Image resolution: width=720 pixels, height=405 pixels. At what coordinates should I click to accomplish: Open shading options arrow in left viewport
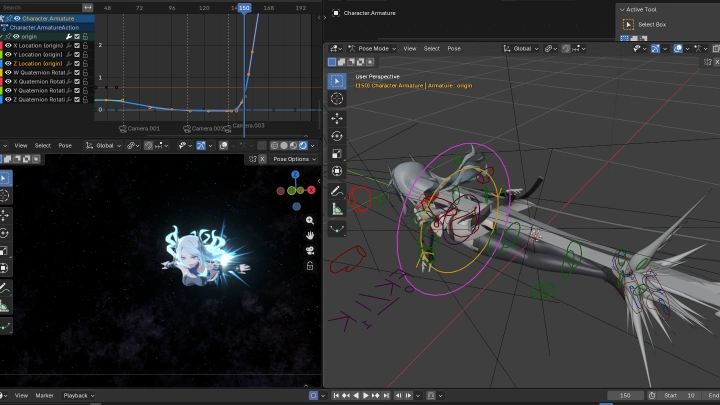[313, 146]
